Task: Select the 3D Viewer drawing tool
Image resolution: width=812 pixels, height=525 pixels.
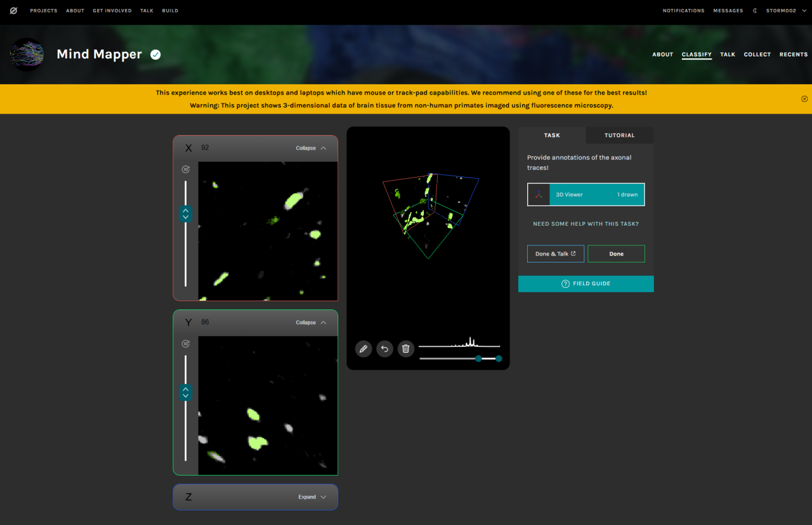Action: pyautogui.click(x=586, y=195)
